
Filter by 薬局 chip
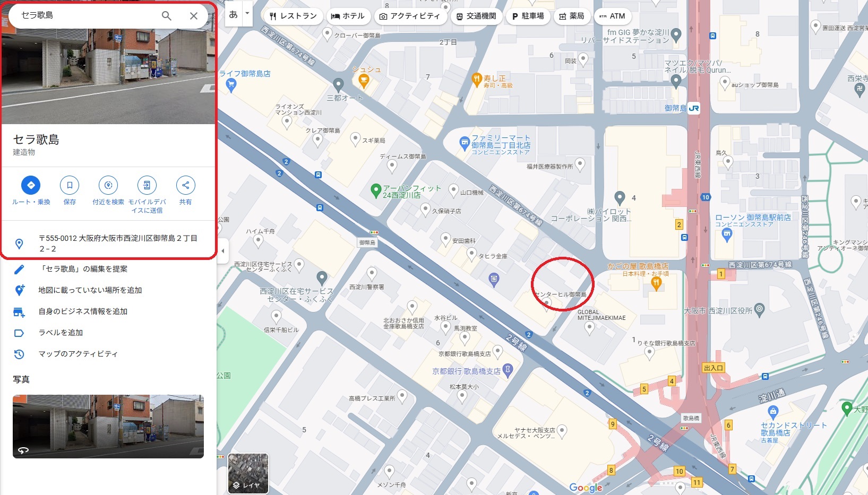coord(572,16)
